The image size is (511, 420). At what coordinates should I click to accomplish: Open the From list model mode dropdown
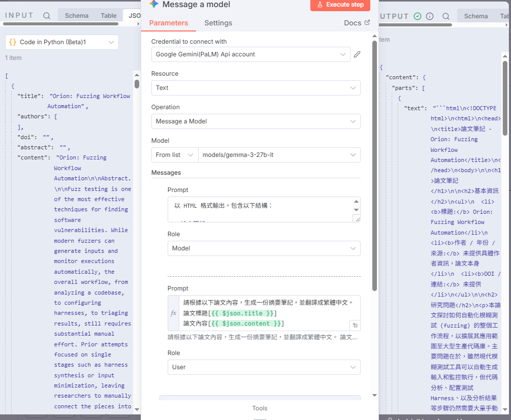[175, 155]
